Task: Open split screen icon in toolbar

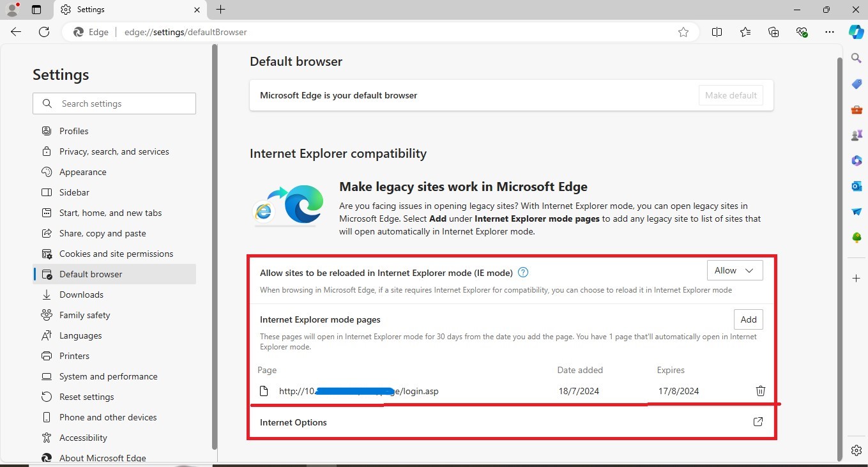Action: 717,32
